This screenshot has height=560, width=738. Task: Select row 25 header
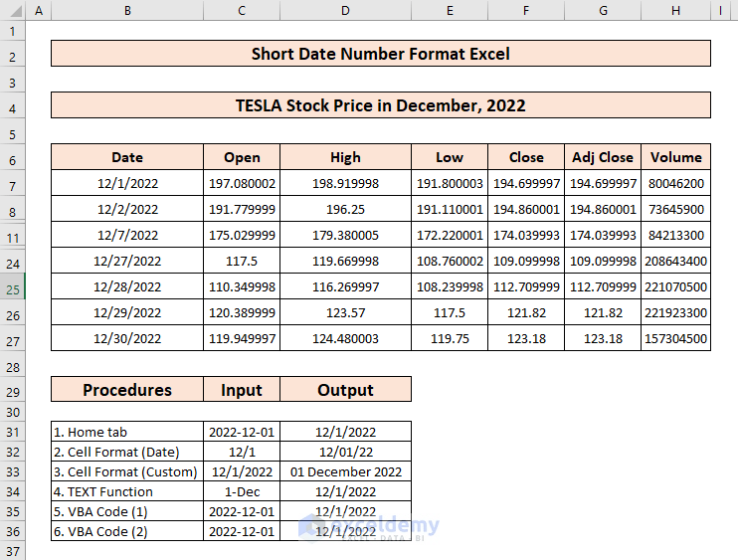(x=13, y=286)
